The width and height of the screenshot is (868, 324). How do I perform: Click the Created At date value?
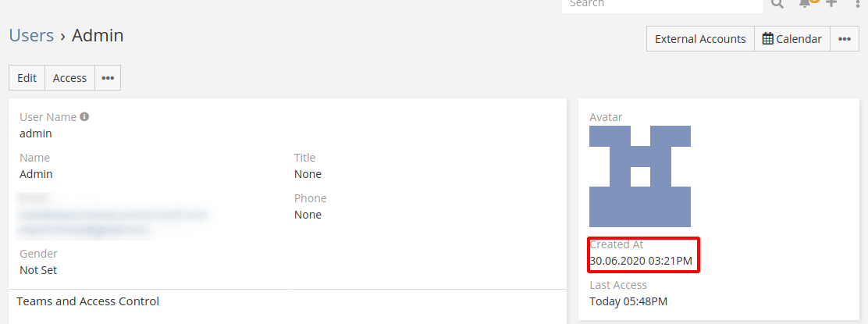[640, 261]
